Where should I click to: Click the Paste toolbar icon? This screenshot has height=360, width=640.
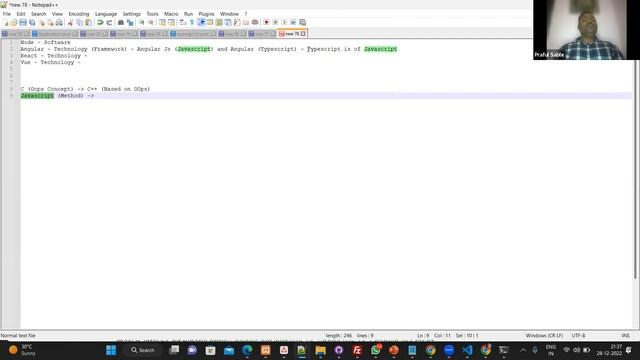(89, 22)
